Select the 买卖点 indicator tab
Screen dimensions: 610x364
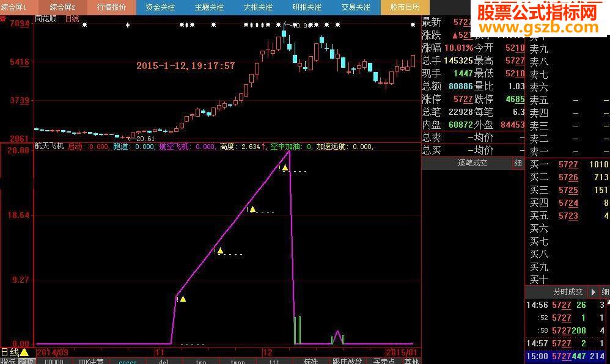point(384,362)
